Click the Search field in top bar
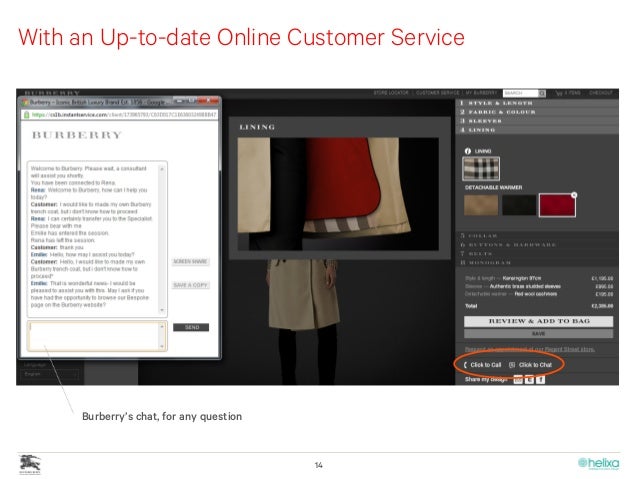The image size is (638, 479). pos(521,93)
